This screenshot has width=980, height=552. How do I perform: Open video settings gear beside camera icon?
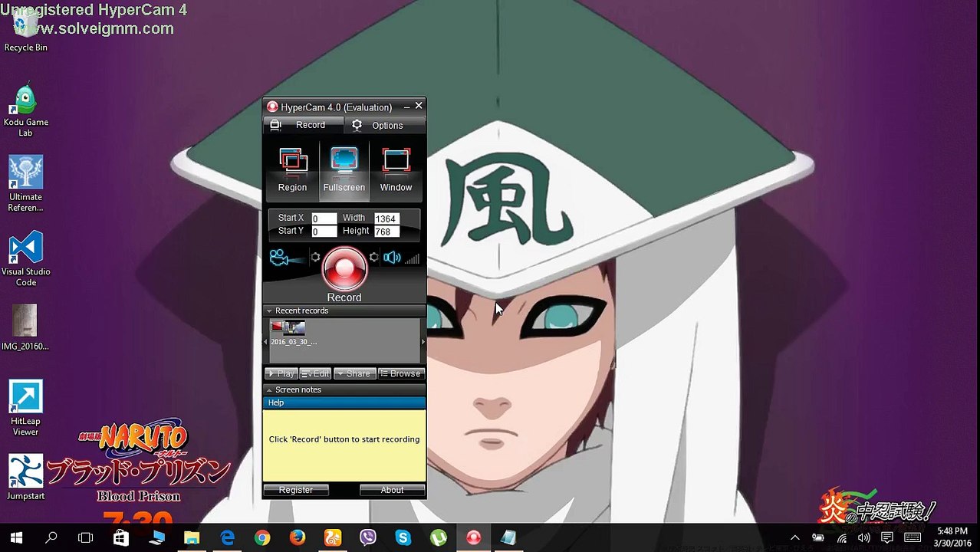(x=315, y=258)
